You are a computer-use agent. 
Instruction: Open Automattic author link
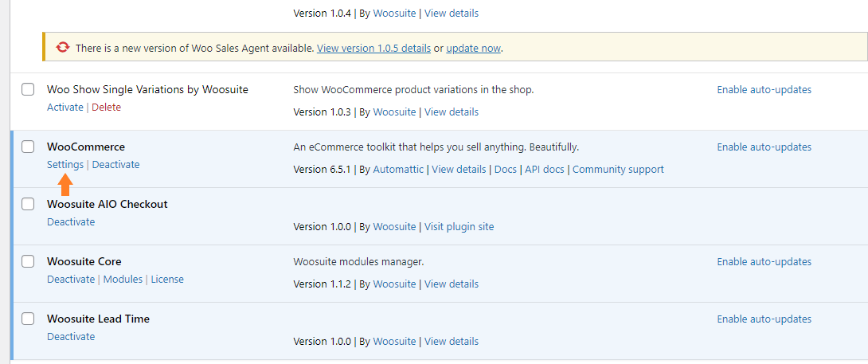[399, 170]
